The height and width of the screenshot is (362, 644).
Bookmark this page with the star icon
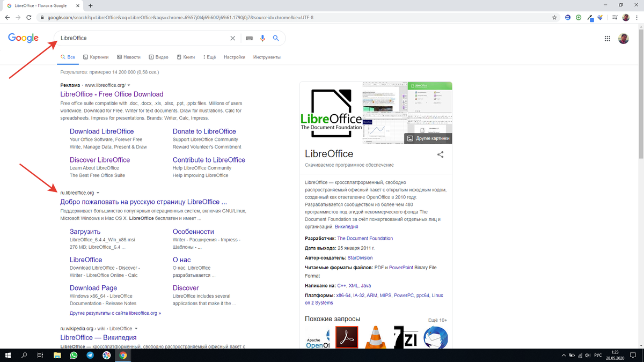point(554,17)
